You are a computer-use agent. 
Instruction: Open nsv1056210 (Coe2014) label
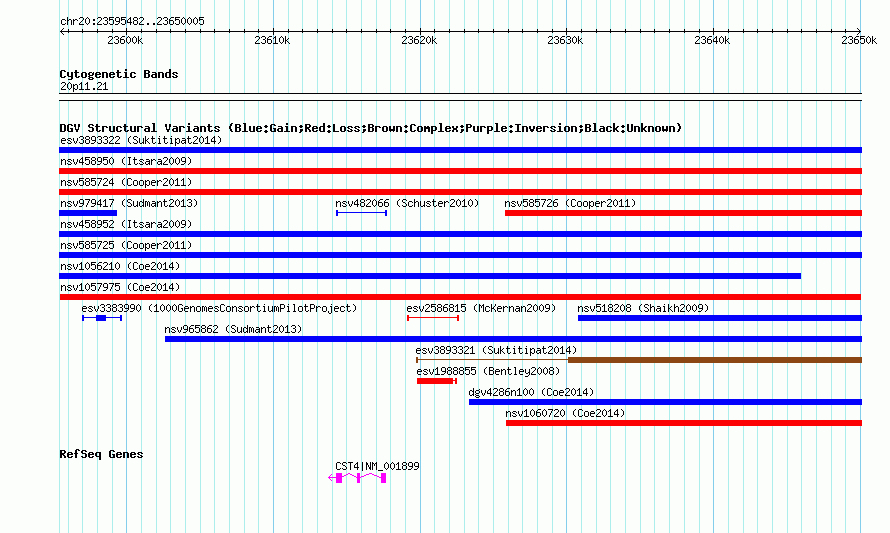click(120, 266)
